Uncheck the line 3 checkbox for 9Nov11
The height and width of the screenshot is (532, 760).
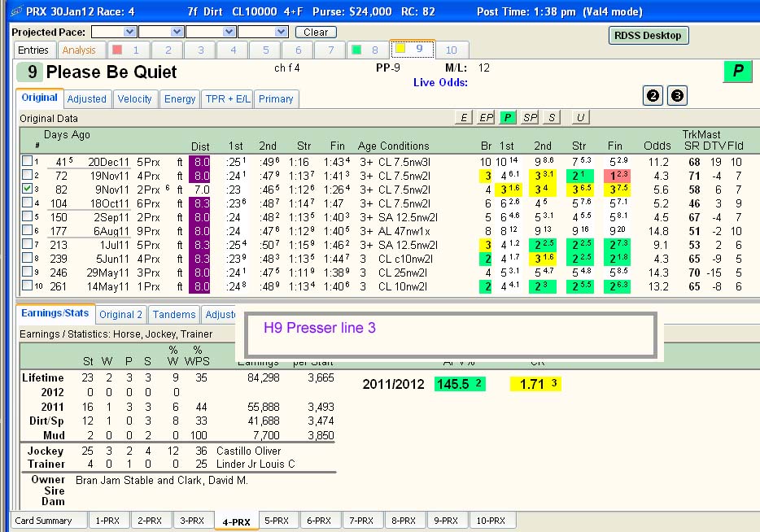[27, 189]
